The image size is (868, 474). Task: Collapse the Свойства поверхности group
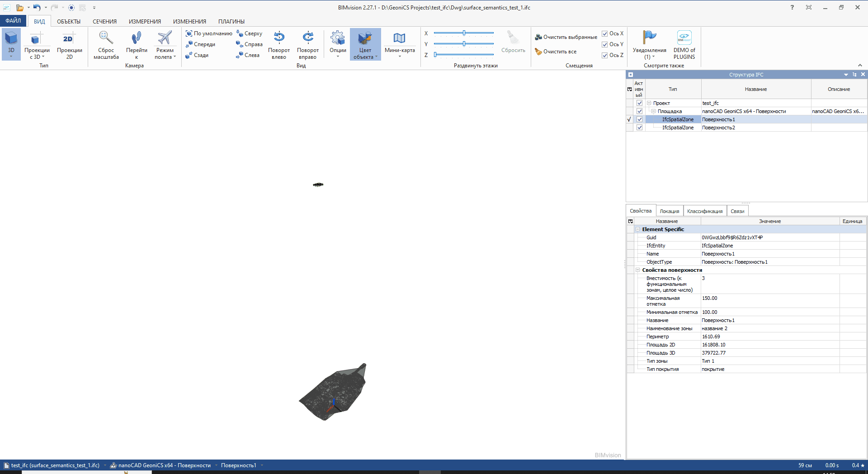click(638, 270)
